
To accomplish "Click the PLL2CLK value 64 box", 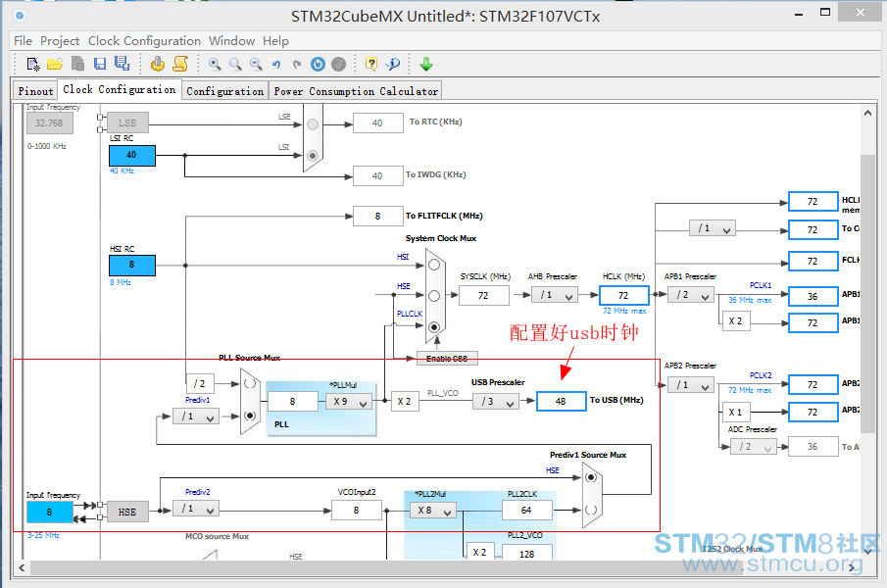I will (x=526, y=510).
